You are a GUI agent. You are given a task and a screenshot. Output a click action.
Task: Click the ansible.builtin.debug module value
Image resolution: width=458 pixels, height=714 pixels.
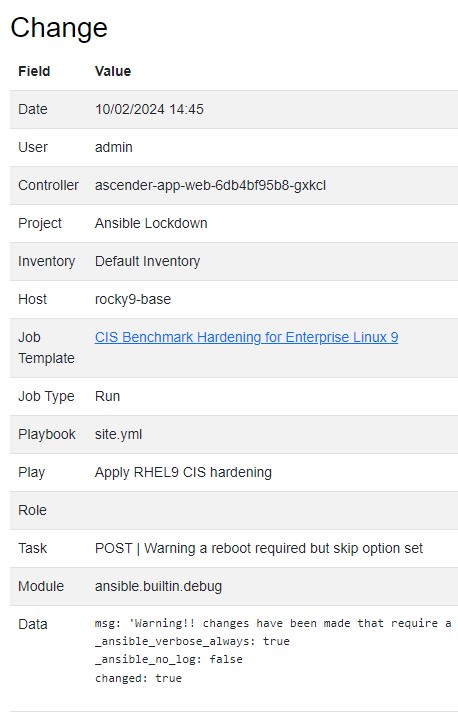[x=158, y=586]
